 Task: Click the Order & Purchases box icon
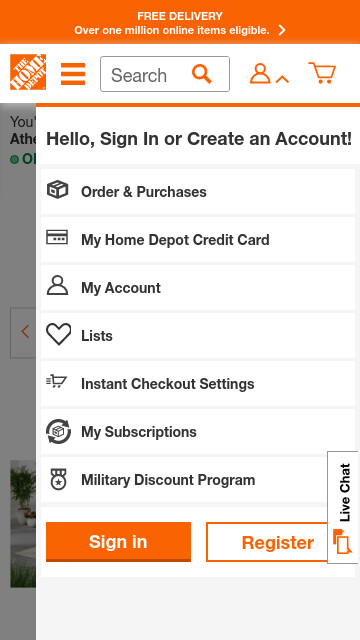tap(58, 190)
